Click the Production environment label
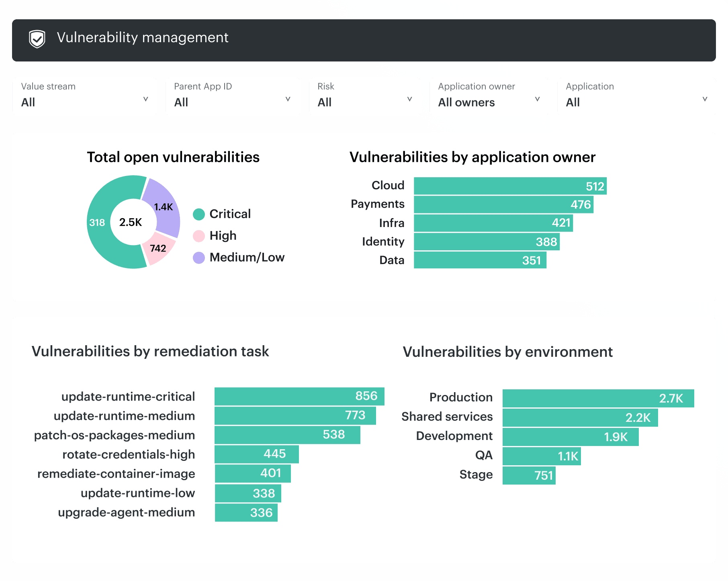This screenshot has height=581, width=728. click(x=461, y=397)
